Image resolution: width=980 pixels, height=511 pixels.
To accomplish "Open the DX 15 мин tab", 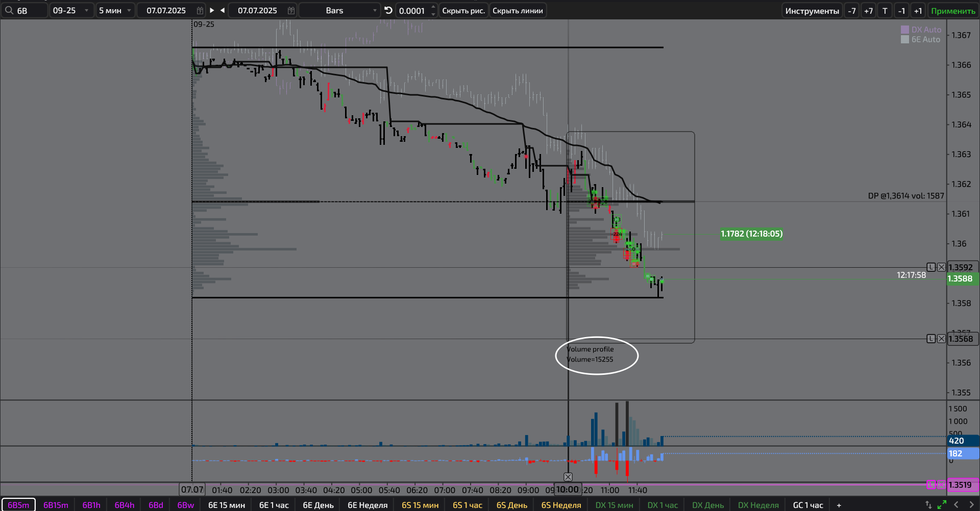I will pyautogui.click(x=614, y=505).
